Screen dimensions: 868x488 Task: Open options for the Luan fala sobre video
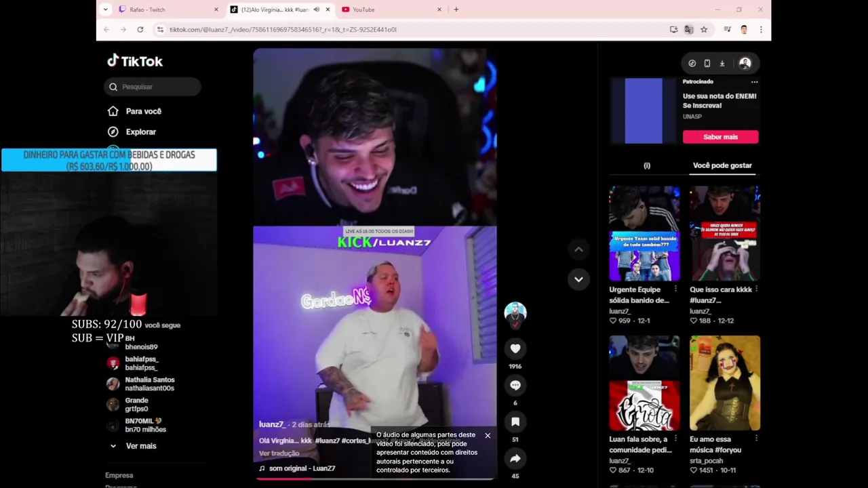pos(675,439)
